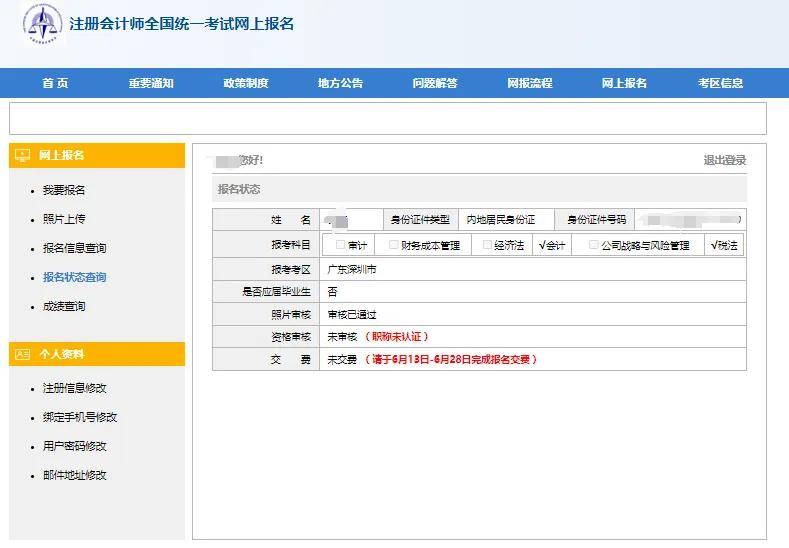Click the red payment deadline notice

(x=451, y=359)
